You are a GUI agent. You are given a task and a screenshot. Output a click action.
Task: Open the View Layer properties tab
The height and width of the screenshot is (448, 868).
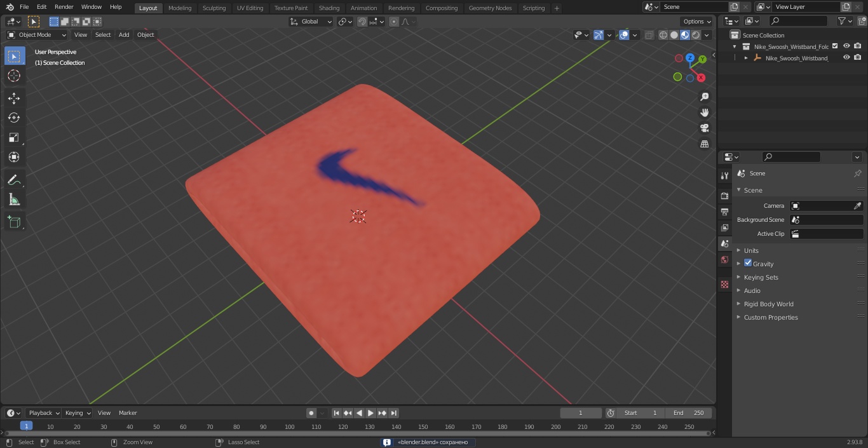724,227
